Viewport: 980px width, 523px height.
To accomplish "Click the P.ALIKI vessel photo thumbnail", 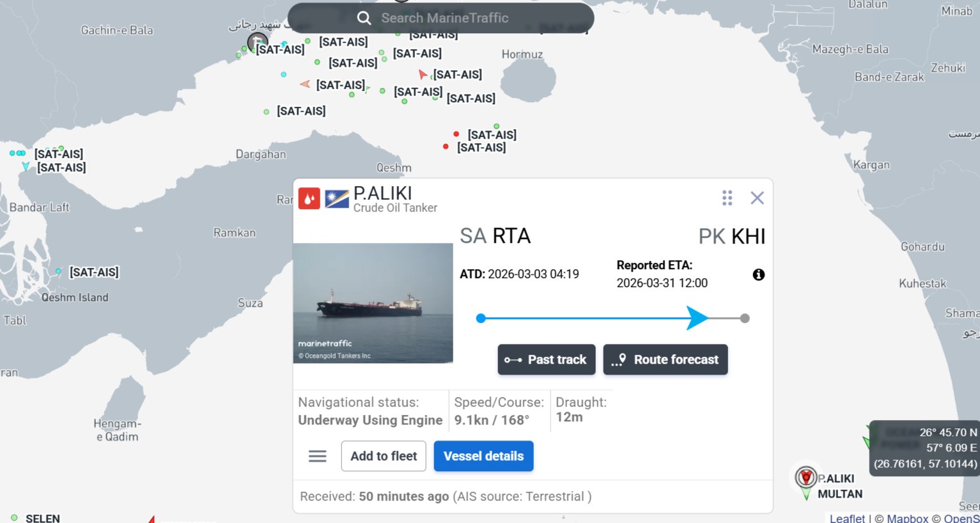I will tap(373, 303).
